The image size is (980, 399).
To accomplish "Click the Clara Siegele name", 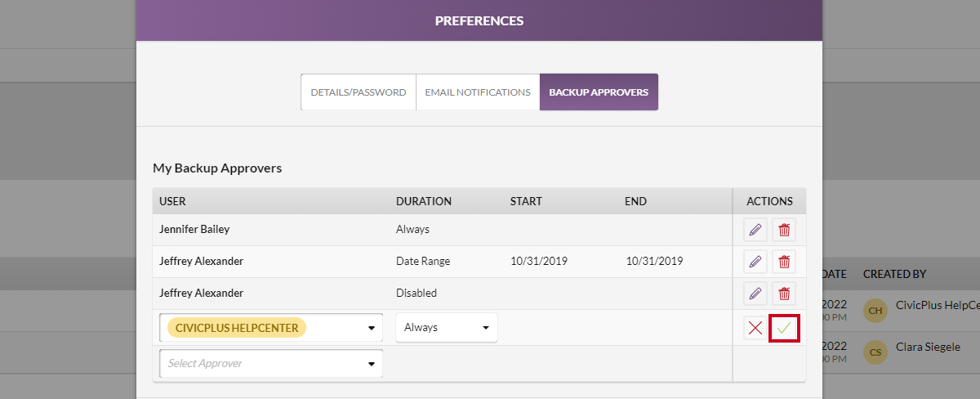I will (928, 347).
